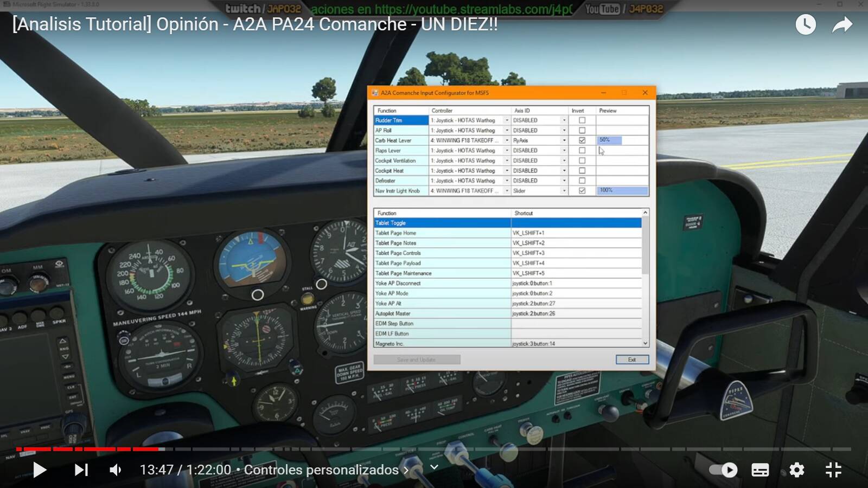
Task: Click scroll-down arrow of the shortcuts list
Action: point(645,343)
